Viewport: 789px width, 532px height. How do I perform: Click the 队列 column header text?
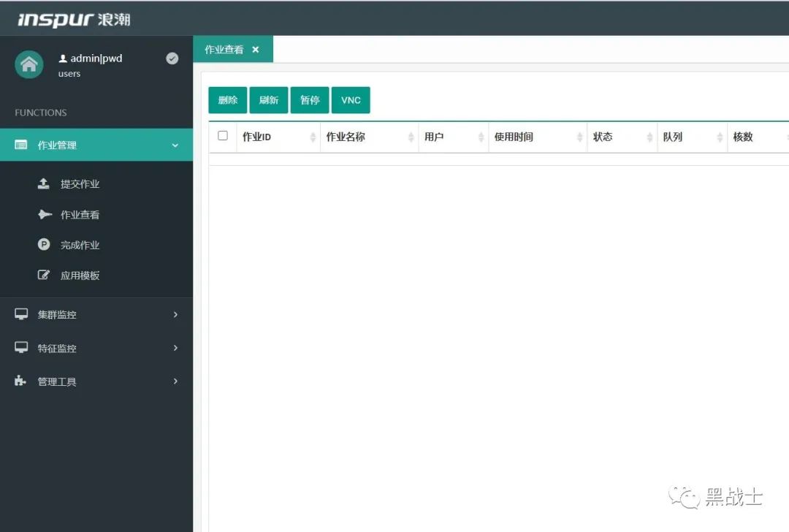tap(673, 137)
